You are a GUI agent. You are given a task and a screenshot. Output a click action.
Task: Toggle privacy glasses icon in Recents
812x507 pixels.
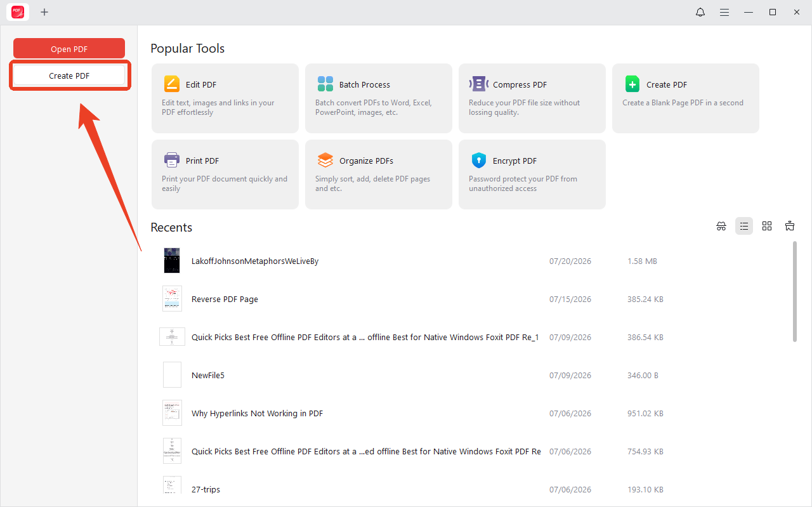721,226
